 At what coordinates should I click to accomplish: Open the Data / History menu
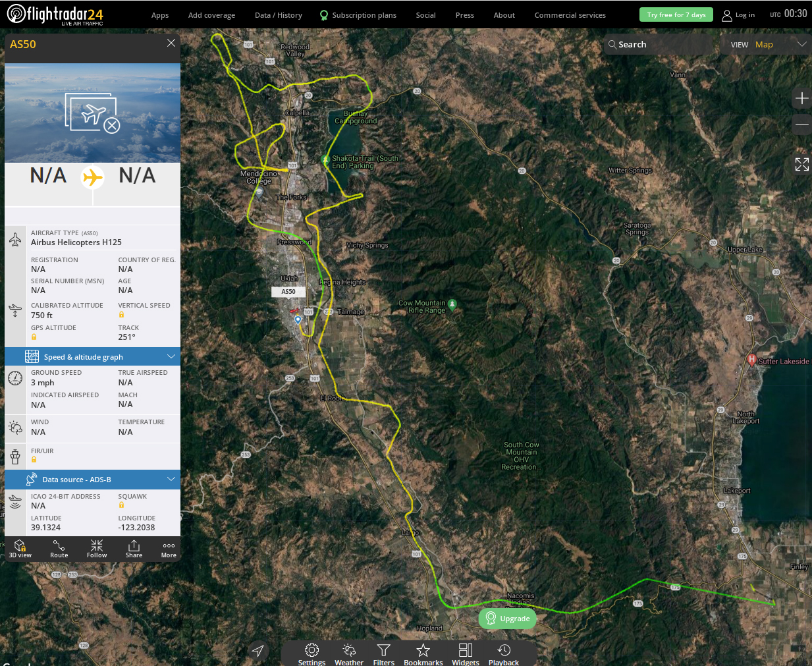click(x=278, y=15)
